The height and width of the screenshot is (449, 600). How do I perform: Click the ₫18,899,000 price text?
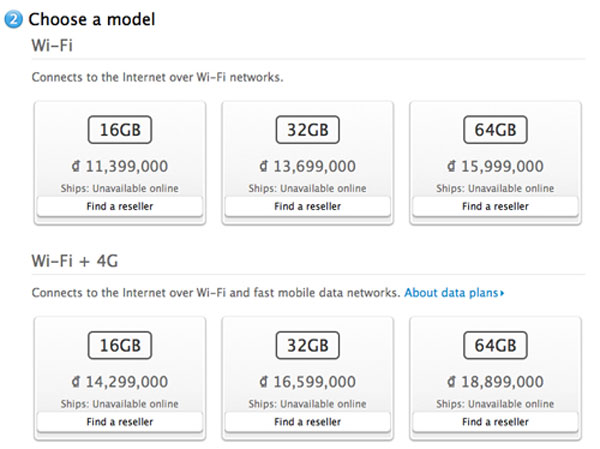pyautogui.click(x=495, y=382)
